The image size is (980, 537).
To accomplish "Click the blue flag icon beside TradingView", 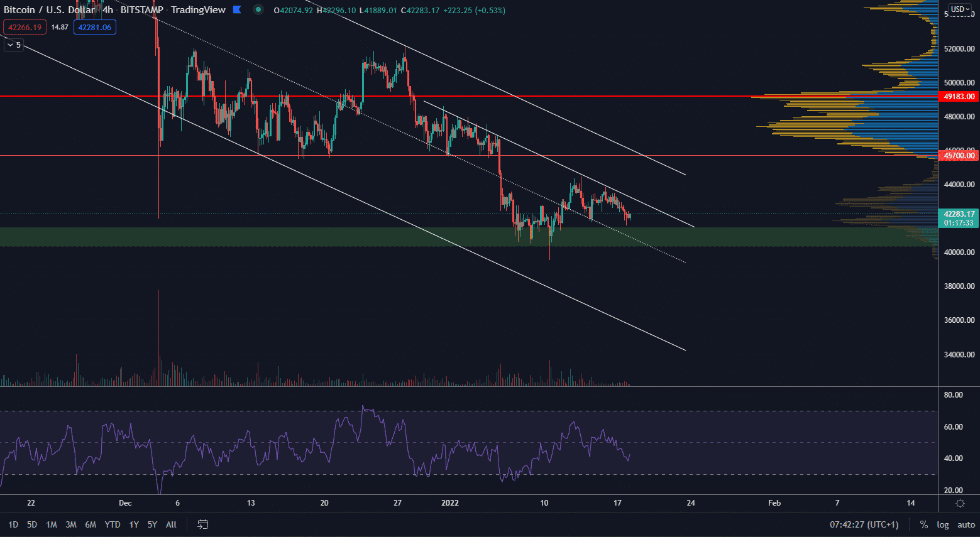I will coord(237,9).
